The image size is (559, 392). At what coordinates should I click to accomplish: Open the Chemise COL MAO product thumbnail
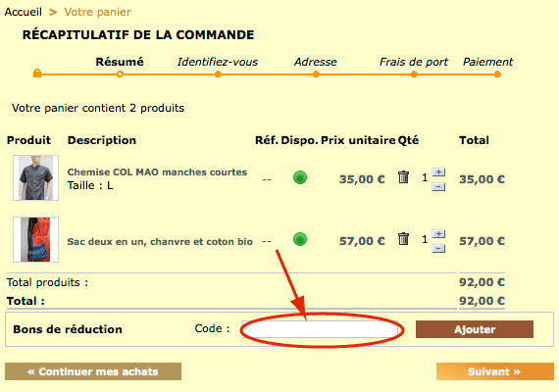35,177
